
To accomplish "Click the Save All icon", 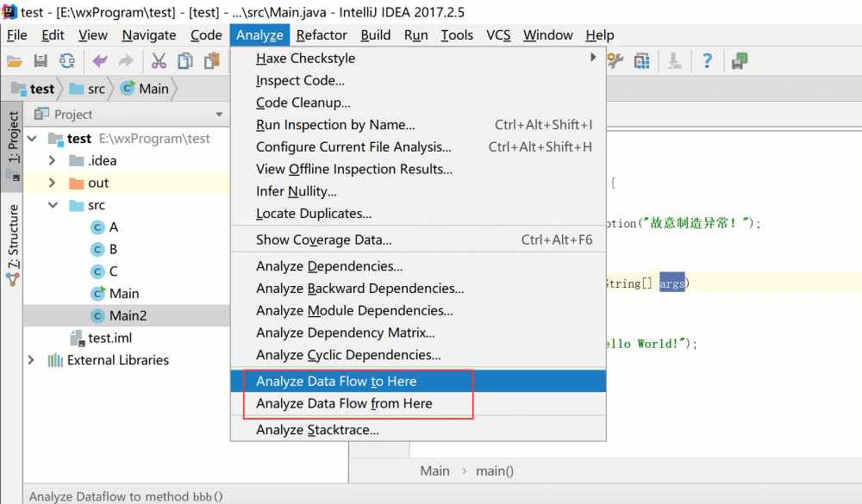I will [x=40, y=61].
